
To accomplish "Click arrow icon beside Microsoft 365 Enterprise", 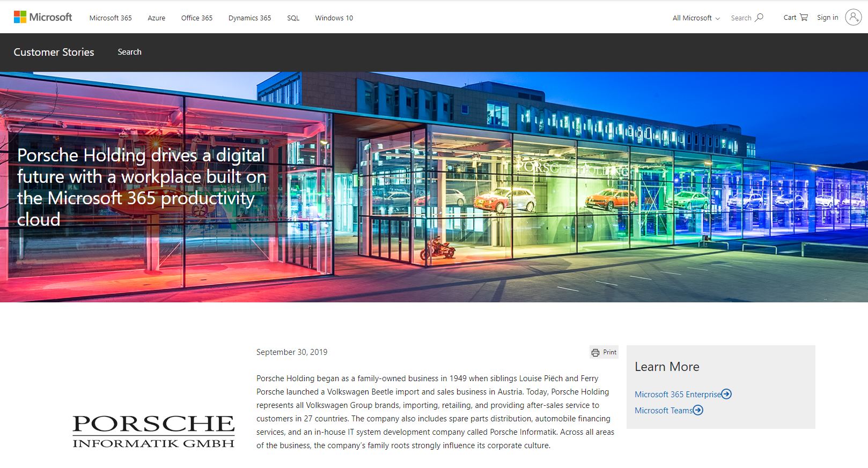I will pyautogui.click(x=726, y=394).
